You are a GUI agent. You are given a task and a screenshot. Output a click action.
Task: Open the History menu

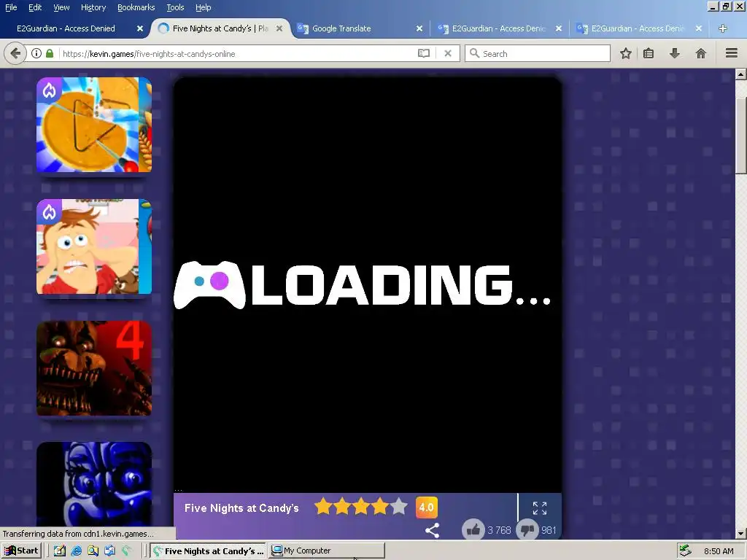tap(93, 7)
